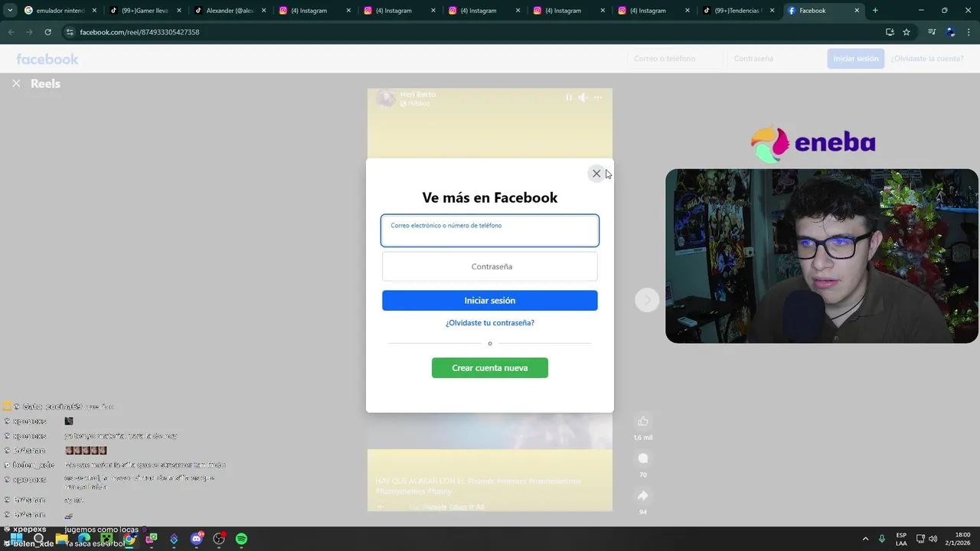The image size is (980, 551).
Task: Open the '¿Olvidaste tu contraseña?' link
Action: 490,323
